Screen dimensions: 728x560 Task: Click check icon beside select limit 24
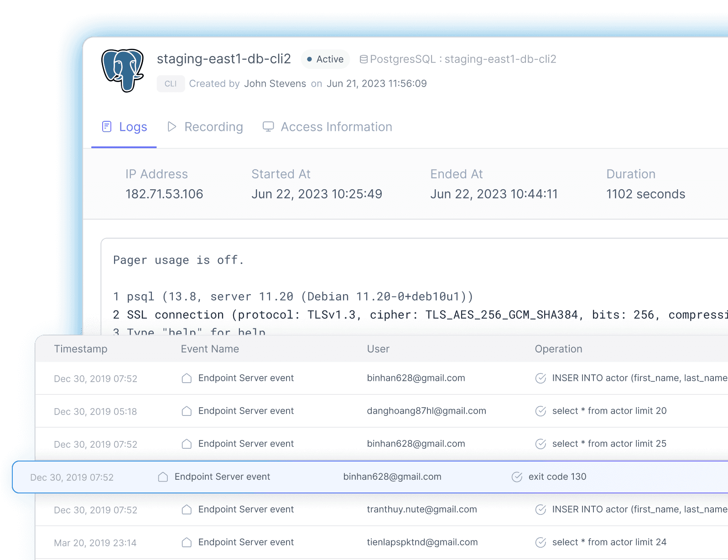[541, 542]
